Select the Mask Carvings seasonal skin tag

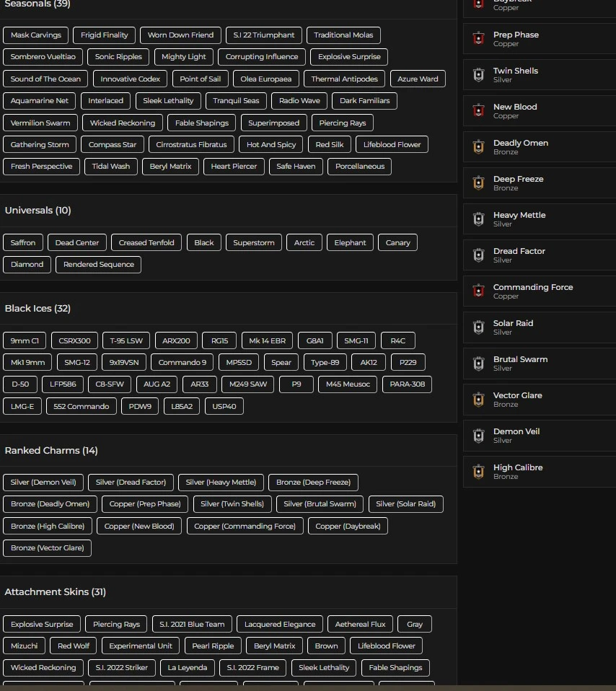(x=36, y=35)
